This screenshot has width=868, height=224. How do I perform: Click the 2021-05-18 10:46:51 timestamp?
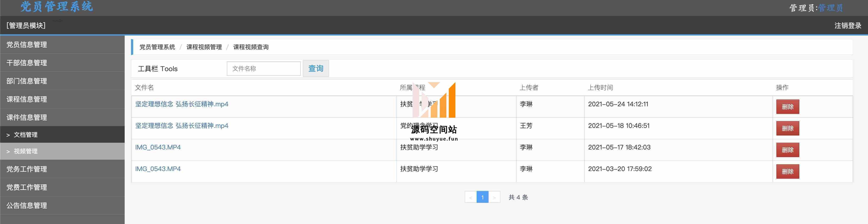tap(619, 126)
